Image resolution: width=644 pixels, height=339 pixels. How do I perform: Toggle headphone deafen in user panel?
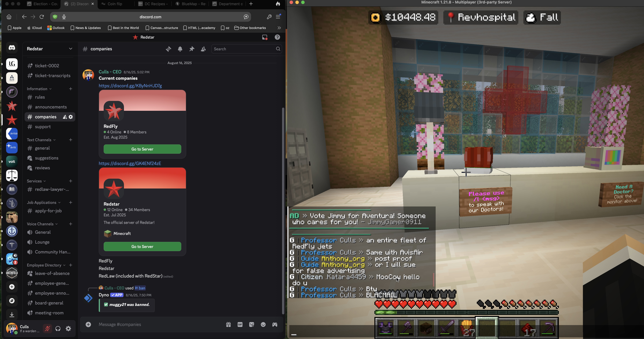tap(58, 328)
